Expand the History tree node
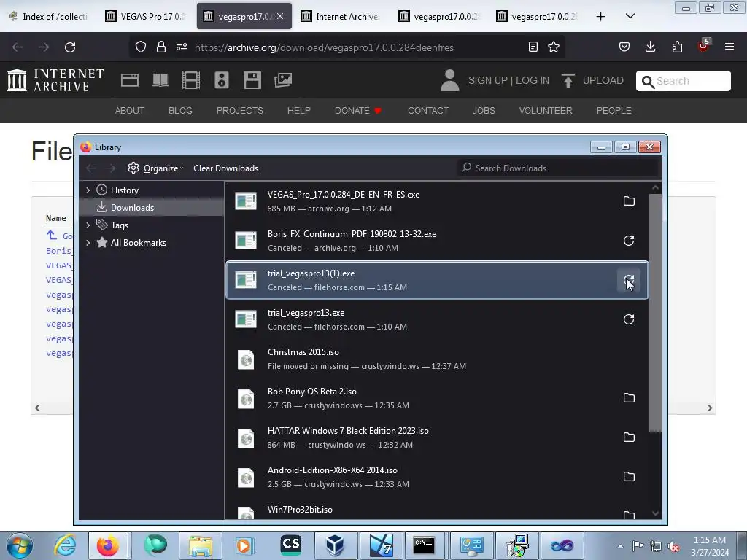Screen dimensions: 747x560 88,190
